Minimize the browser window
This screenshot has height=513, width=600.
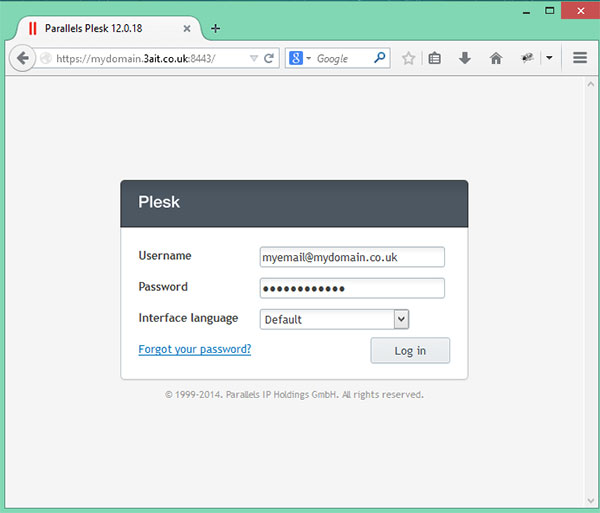(527, 11)
